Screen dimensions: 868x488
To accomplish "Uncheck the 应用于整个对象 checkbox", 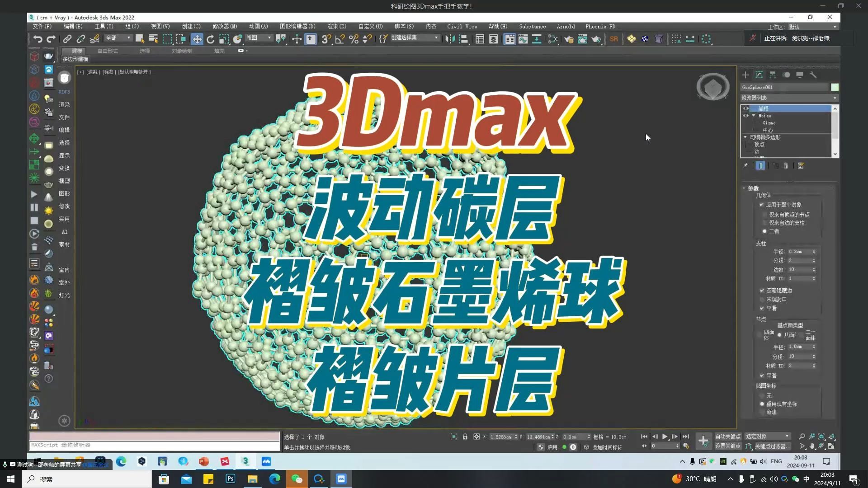I will click(762, 204).
